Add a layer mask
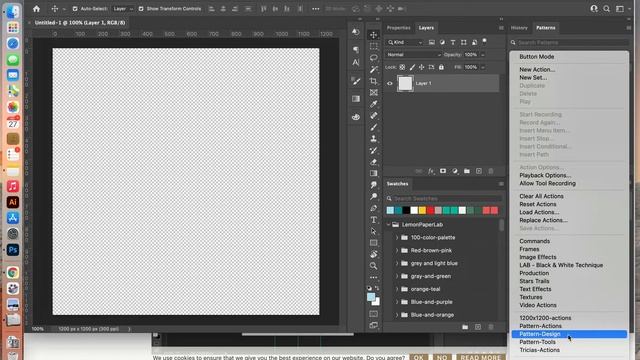Screen dimensions: 640x360 [x=443, y=171]
